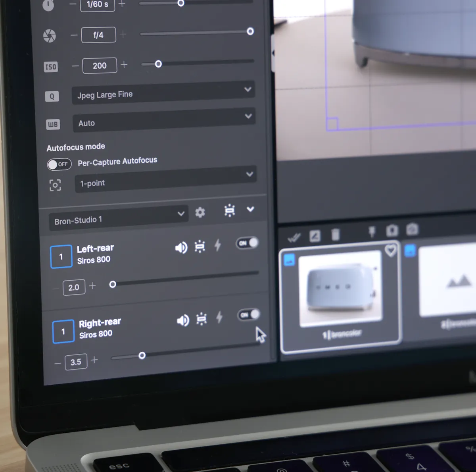
Task: Click the second camera icon above thumbnails
Action: [412, 229]
